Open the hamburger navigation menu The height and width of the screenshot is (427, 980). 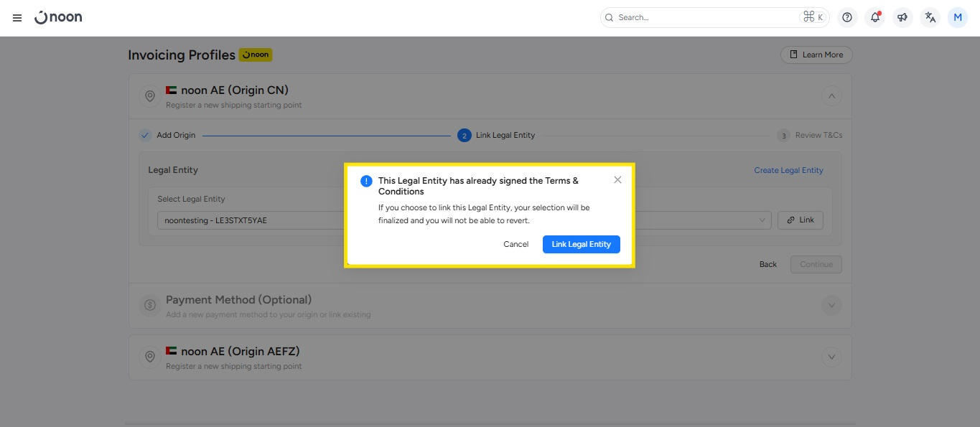click(x=17, y=18)
